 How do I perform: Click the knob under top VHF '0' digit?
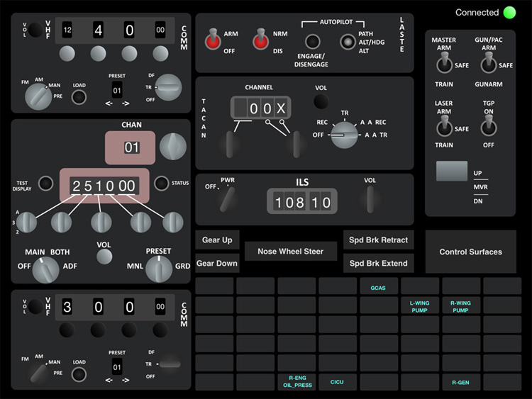pyautogui.click(x=129, y=54)
